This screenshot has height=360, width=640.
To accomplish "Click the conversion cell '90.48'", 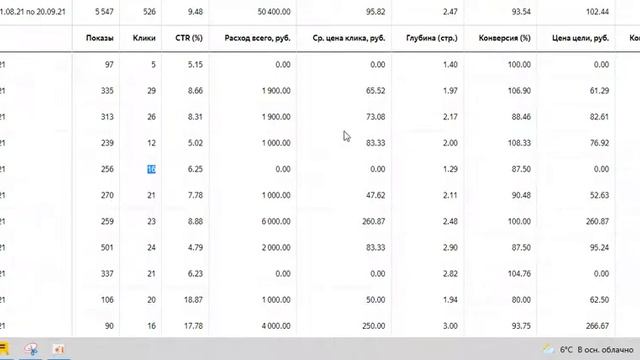I will 521,195.
